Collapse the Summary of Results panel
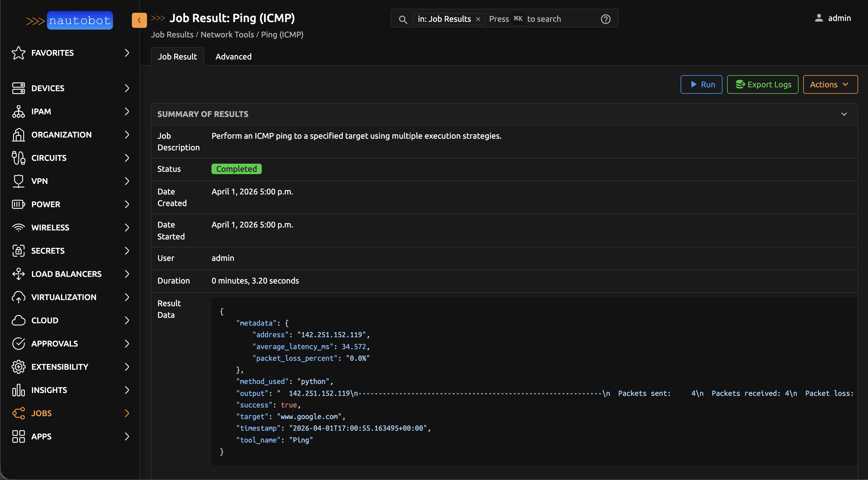The image size is (868, 480). click(x=844, y=114)
